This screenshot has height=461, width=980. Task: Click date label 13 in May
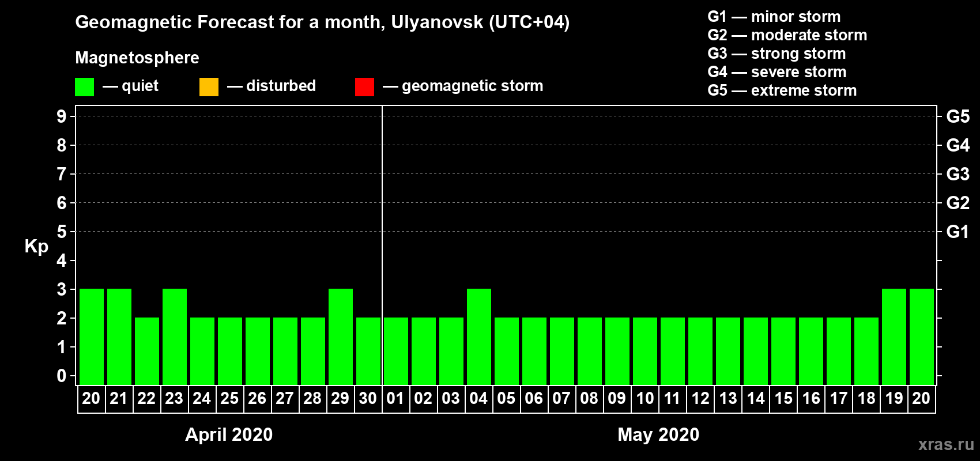click(x=728, y=398)
